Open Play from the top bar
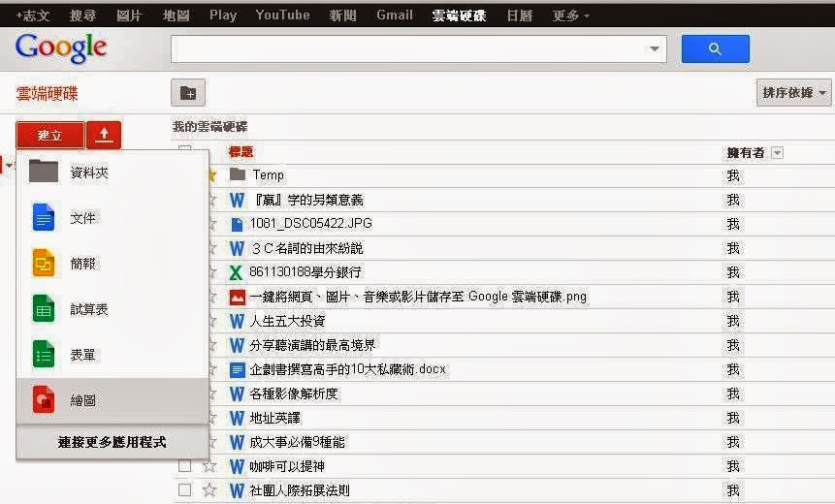The height and width of the screenshot is (504, 835). point(223,15)
